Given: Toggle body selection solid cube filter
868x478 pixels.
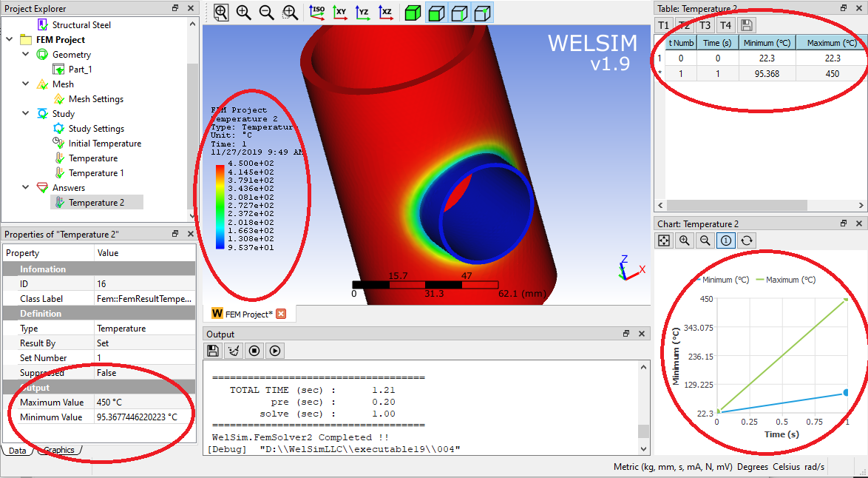Looking at the screenshot, I should (413, 13).
